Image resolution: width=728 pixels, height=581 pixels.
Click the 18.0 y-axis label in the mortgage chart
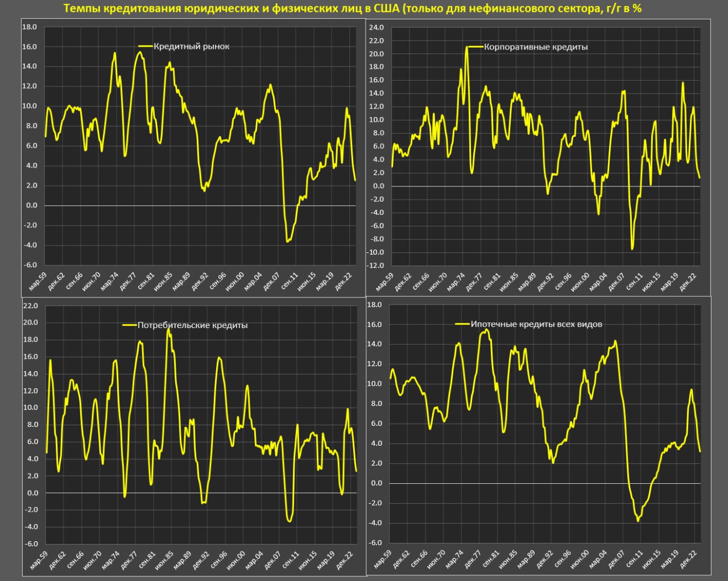click(x=375, y=305)
